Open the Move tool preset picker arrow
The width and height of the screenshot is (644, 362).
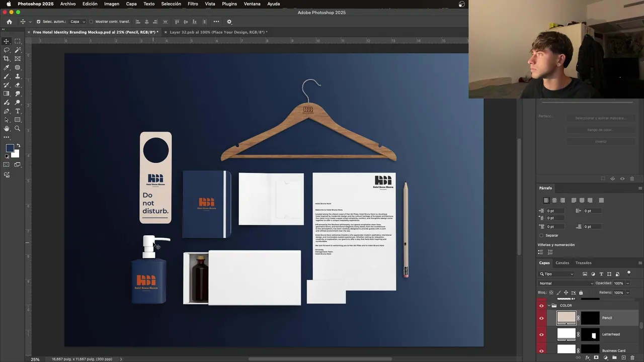tap(30, 22)
